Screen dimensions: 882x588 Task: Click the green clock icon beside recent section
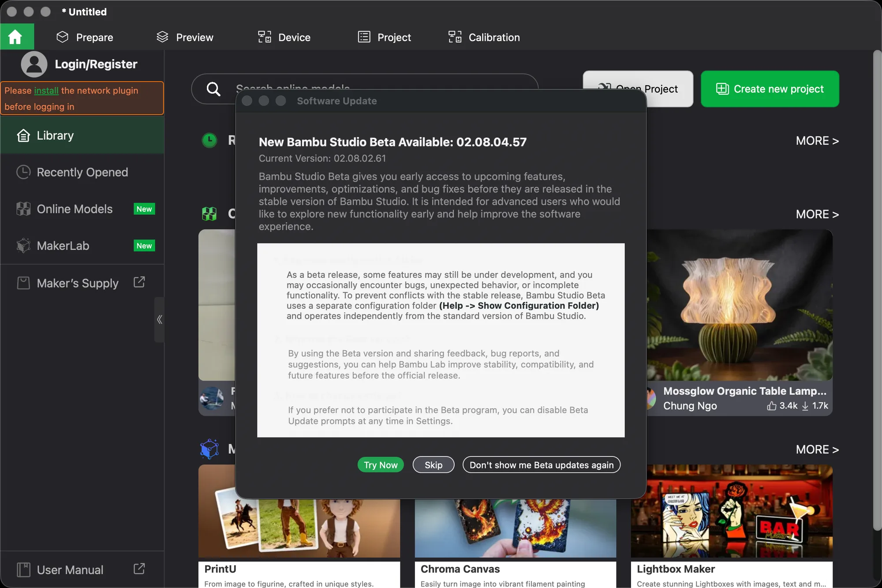209,140
